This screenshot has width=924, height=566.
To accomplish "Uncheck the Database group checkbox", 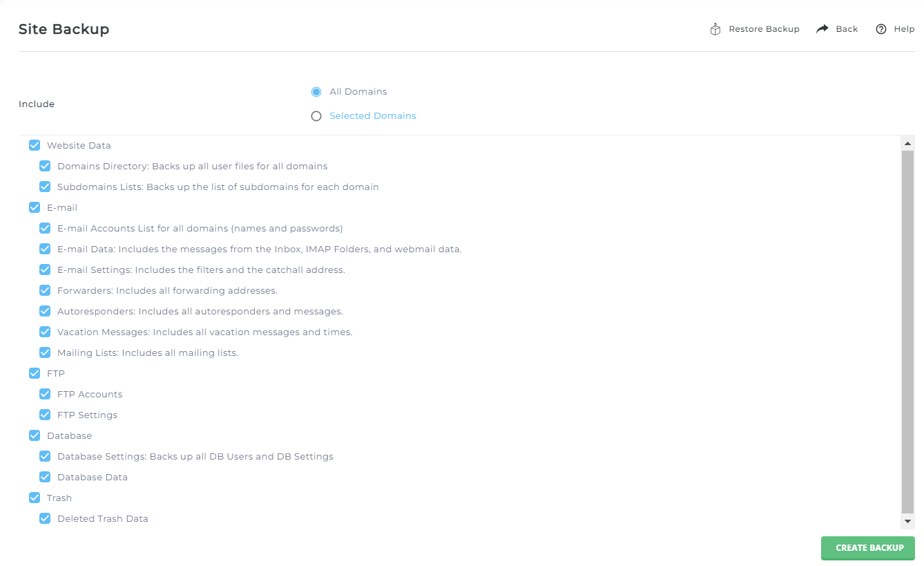I will tap(35, 435).
